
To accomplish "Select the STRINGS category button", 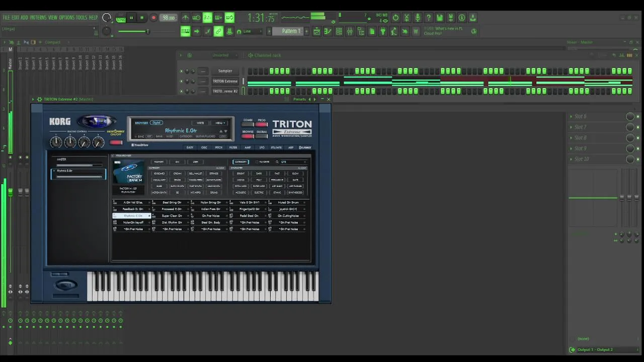I will click(x=214, y=173).
